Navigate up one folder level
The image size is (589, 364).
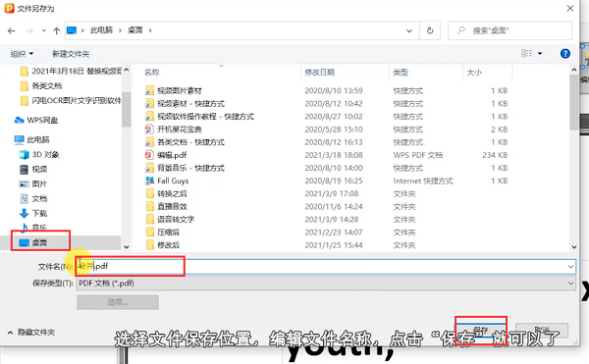pyautogui.click(x=56, y=30)
